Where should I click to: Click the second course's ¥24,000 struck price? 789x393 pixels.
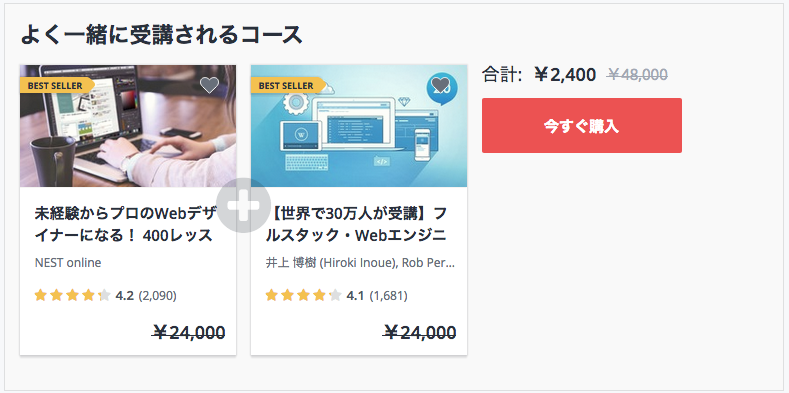point(420,333)
